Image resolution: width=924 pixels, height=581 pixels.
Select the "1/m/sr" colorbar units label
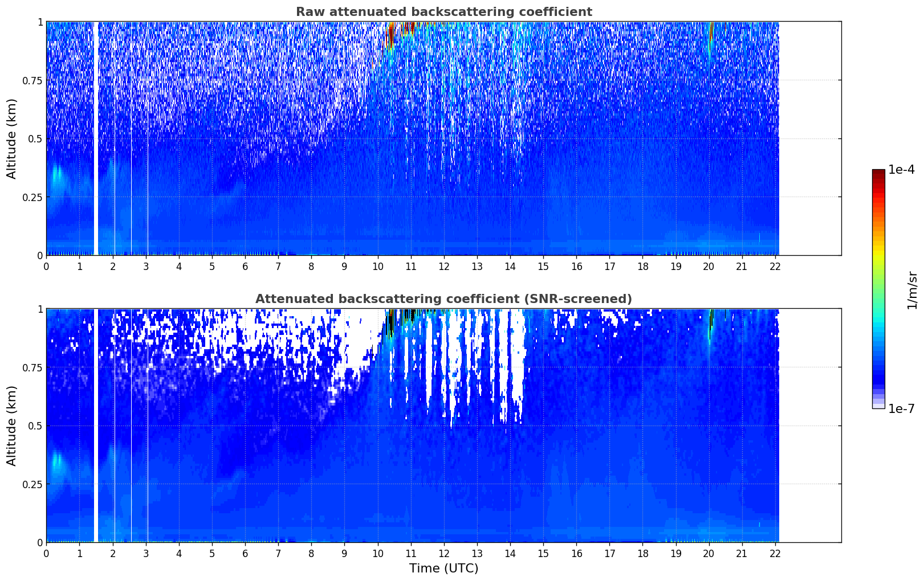912,290
